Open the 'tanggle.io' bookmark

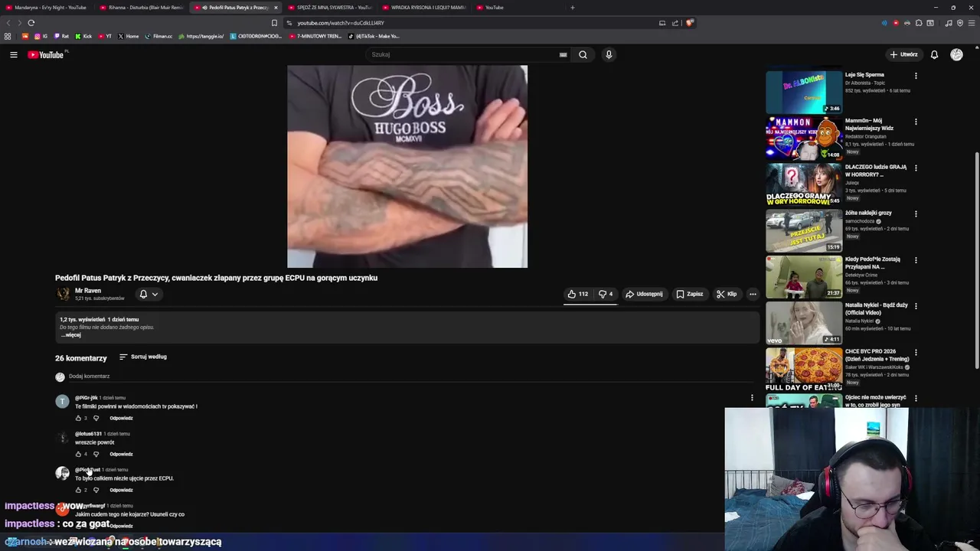[x=201, y=36]
